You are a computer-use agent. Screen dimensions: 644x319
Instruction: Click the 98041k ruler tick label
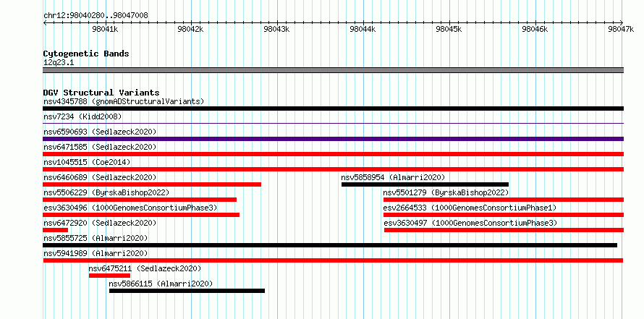pos(105,29)
